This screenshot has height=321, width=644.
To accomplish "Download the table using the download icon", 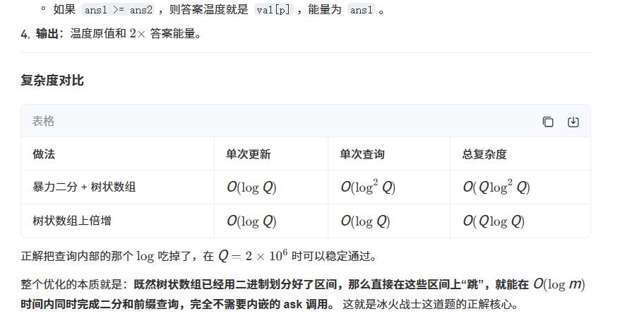I will coord(573,122).
